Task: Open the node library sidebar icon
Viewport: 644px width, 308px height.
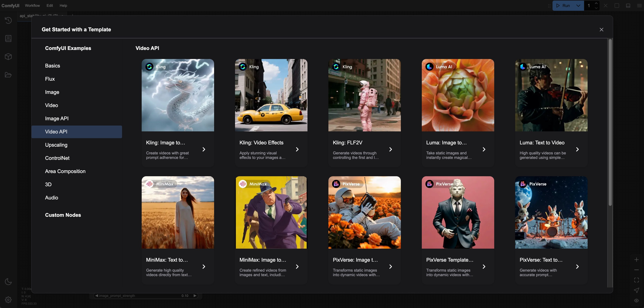Action: 8,38
